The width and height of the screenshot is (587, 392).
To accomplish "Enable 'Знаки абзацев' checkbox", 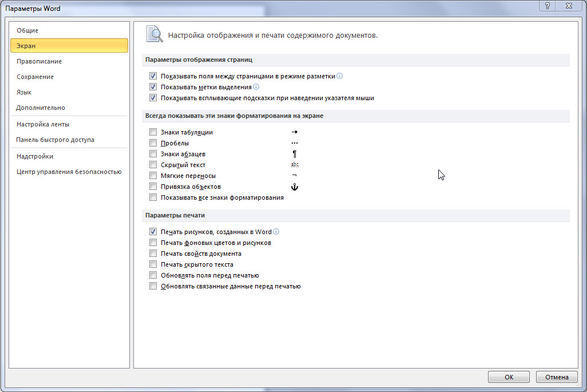I will click(x=153, y=153).
